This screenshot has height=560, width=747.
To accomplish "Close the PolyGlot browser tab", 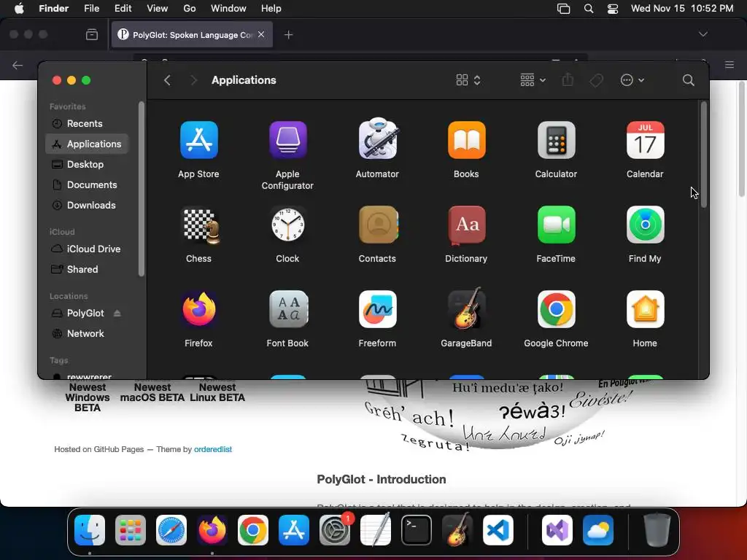I will 261,34.
